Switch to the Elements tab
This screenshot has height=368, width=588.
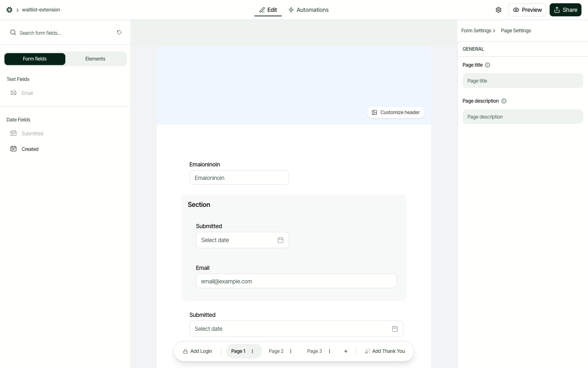click(x=95, y=59)
